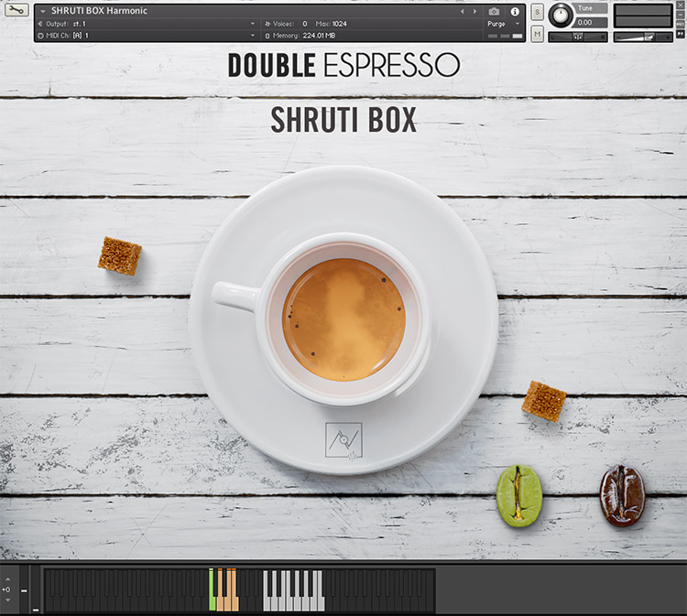Viewport: 687px width, 616px height.
Task: Open the MIDI Ch [A] 1 dropdown
Action: (147, 36)
